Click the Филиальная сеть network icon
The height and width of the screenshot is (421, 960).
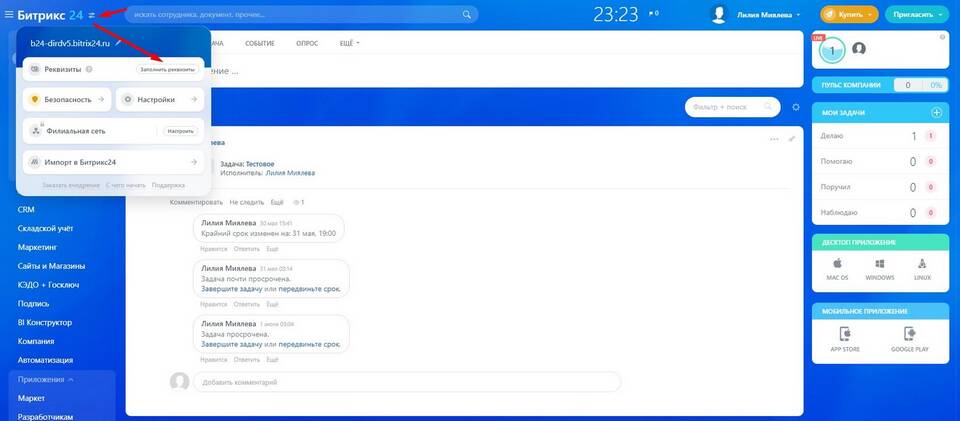[x=36, y=130]
